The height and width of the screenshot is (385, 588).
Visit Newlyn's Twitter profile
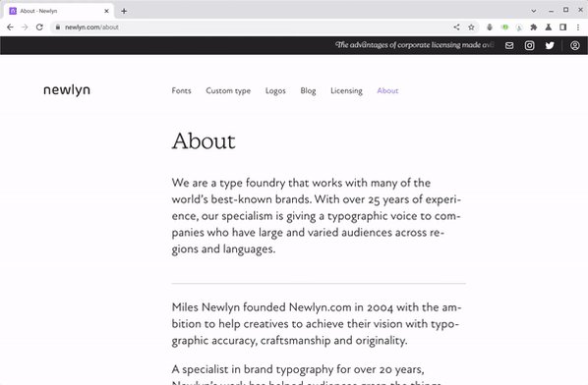click(x=550, y=45)
